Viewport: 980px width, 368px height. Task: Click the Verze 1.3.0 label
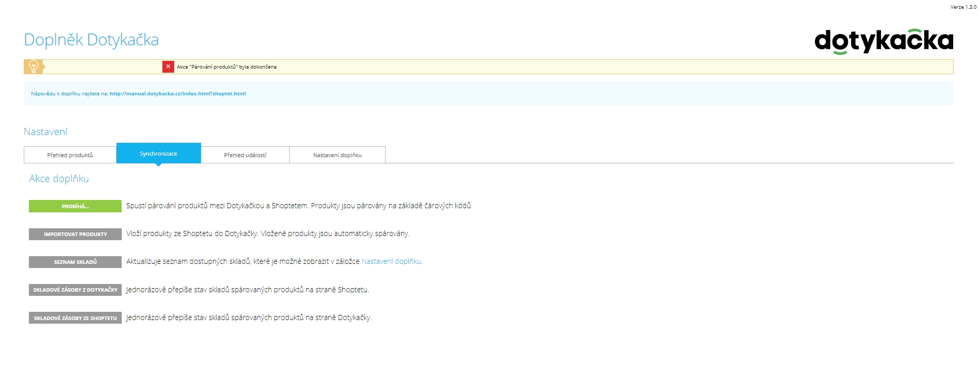(964, 7)
